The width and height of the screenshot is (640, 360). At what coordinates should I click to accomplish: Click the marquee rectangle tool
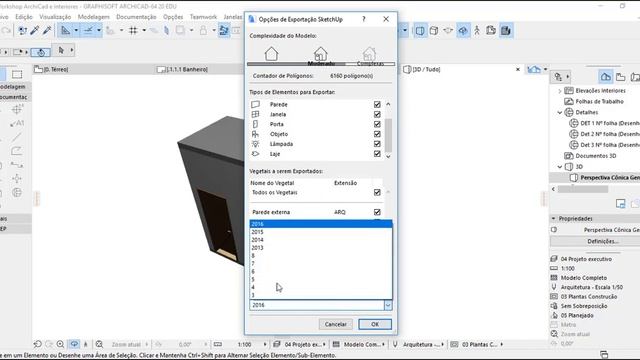(17, 74)
